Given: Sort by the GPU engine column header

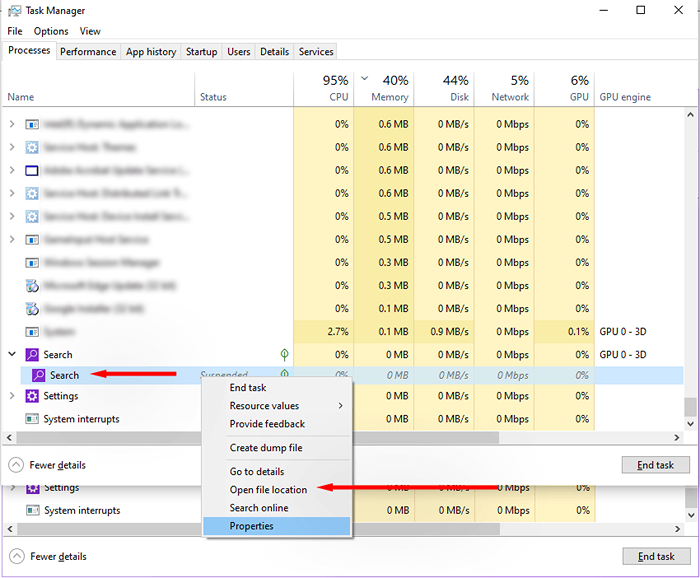Looking at the screenshot, I should tap(639, 89).
